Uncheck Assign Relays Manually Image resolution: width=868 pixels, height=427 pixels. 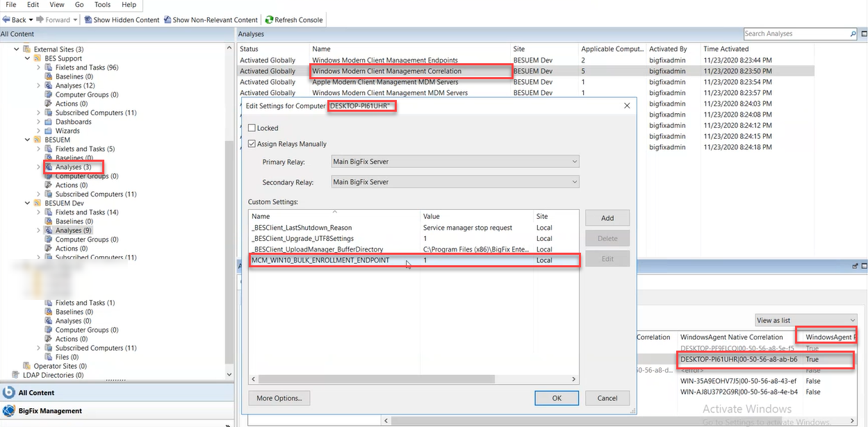coord(252,144)
